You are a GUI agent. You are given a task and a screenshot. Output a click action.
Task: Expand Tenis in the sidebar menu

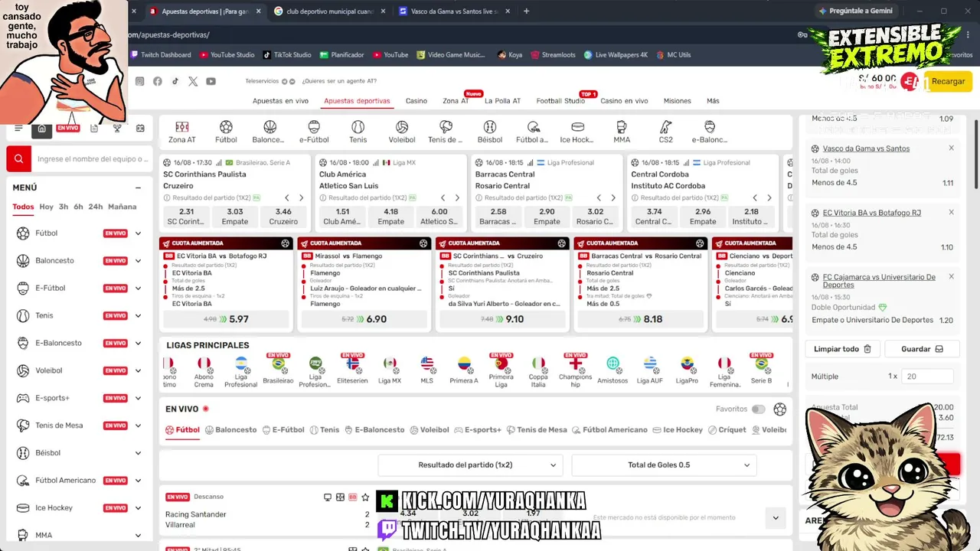coord(138,316)
